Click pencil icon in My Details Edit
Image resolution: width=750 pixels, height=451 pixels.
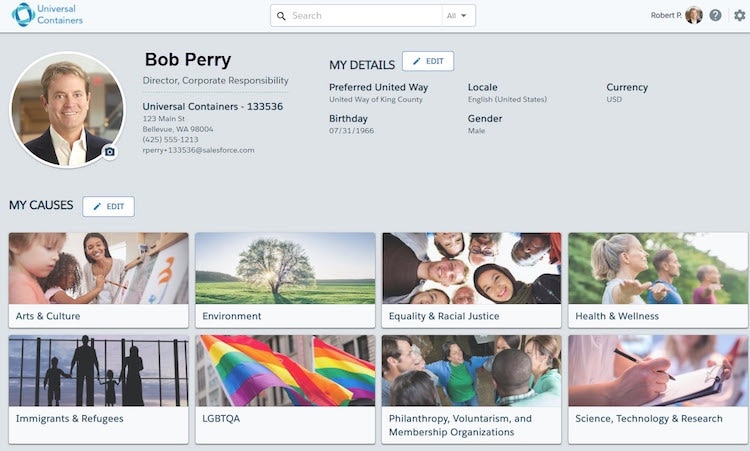click(417, 61)
